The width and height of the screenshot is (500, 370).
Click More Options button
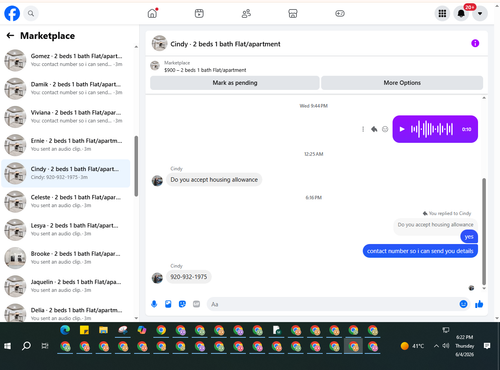click(402, 83)
